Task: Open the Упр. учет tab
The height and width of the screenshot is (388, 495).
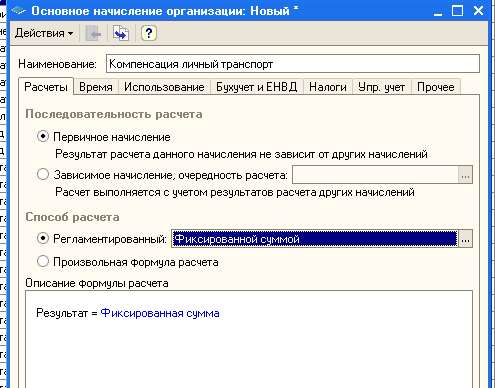Action: pos(382,87)
